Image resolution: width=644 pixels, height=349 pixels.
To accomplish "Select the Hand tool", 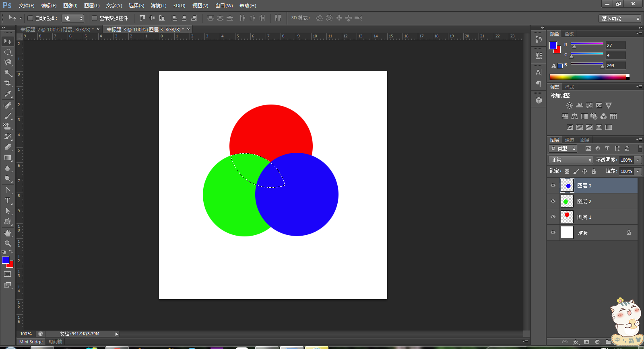I will point(8,233).
